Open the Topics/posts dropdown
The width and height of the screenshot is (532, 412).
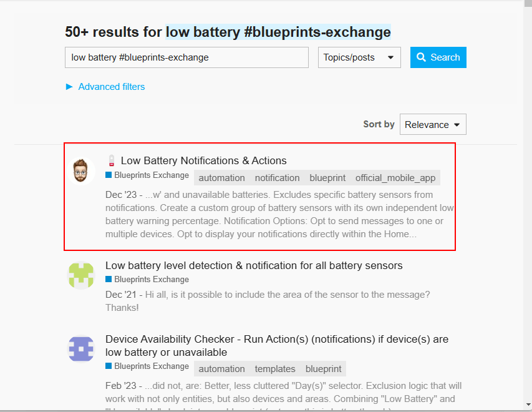[359, 57]
